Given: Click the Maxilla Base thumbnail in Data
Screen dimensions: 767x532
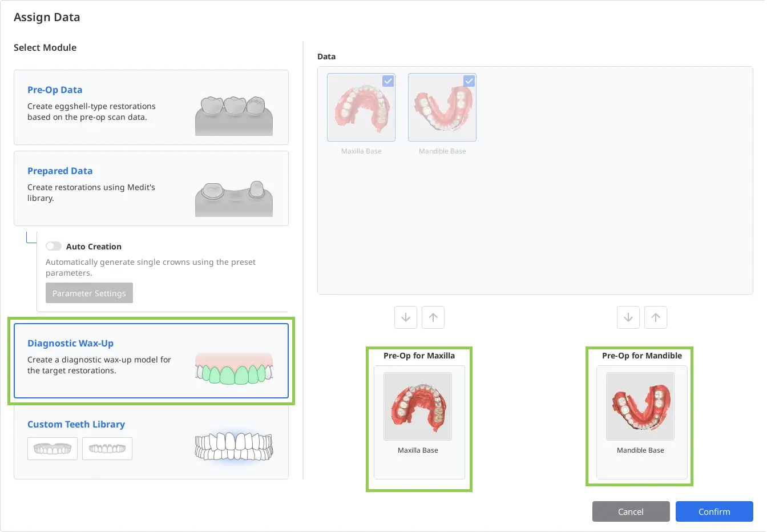Looking at the screenshot, I should tap(361, 107).
